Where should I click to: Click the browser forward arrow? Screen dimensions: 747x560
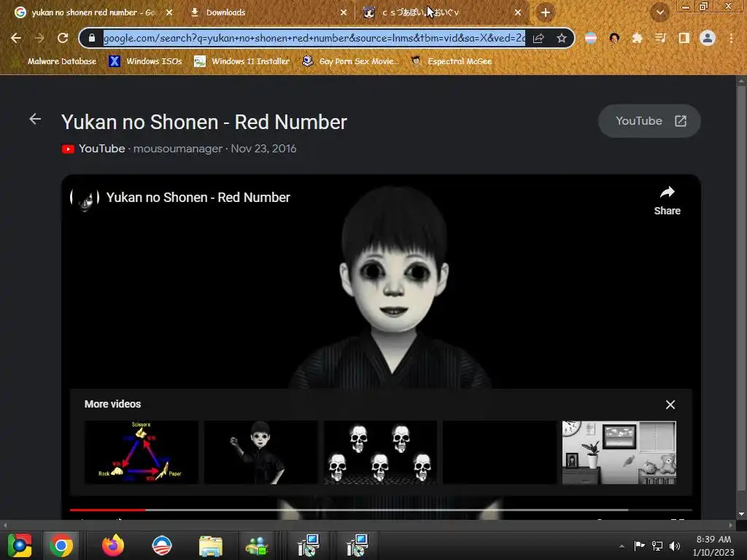[39, 38]
